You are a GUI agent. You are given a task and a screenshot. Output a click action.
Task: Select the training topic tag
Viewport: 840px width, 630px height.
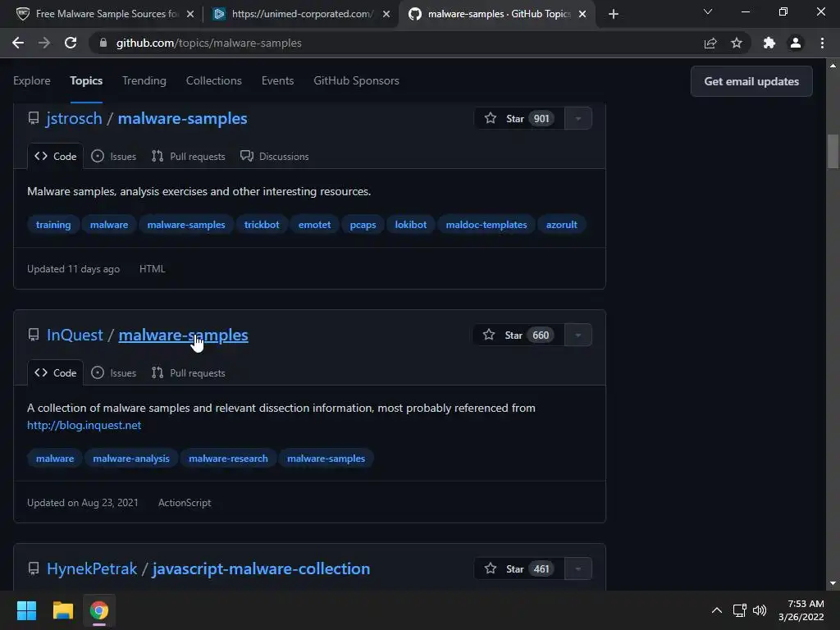click(x=53, y=225)
